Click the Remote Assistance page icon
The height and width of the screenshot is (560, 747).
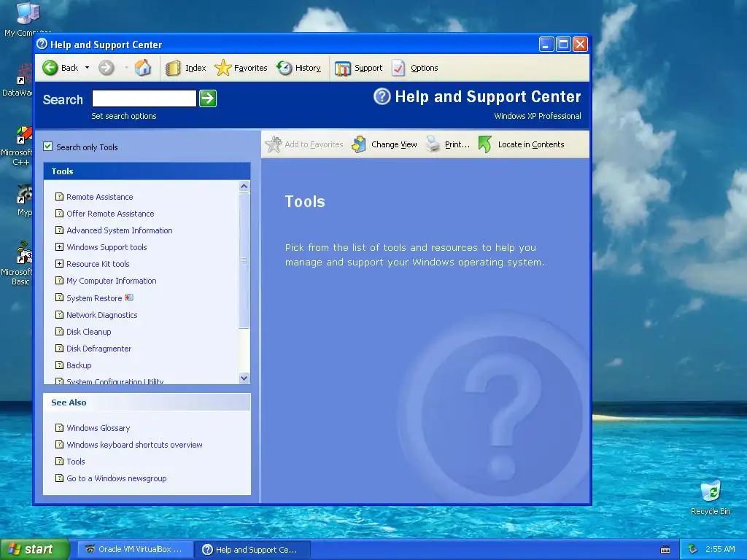click(x=59, y=196)
